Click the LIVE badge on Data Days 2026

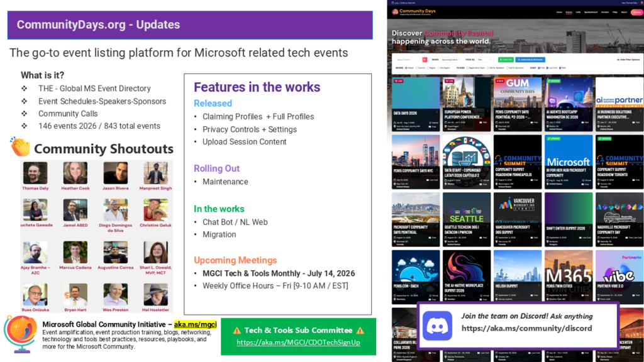[x=398, y=81]
